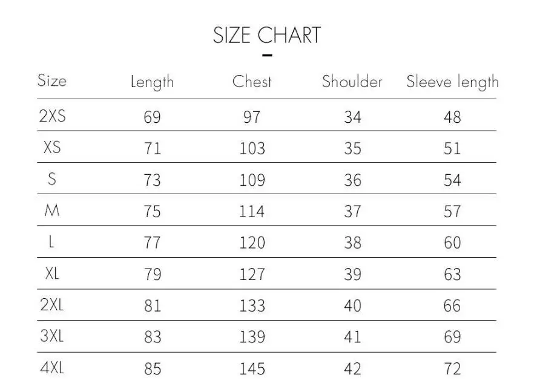560x392 pixels.
Task: Select the M size row label
Action: coord(52,211)
